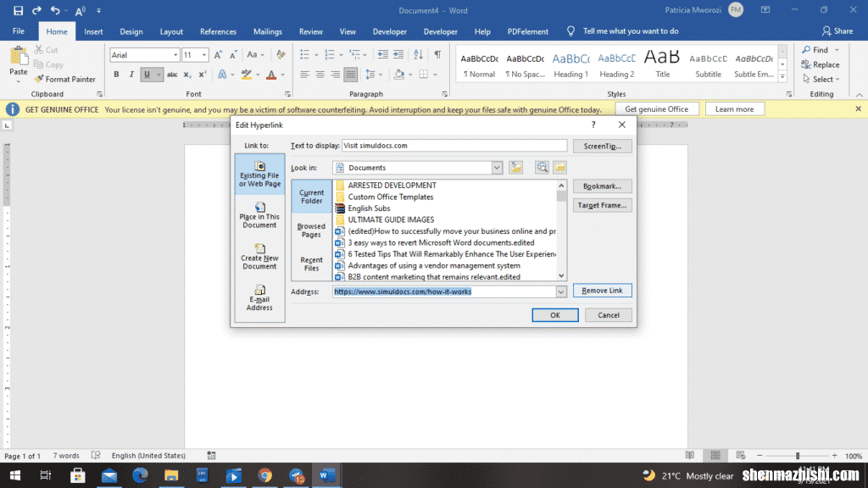868x488 pixels.
Task: Click Numbering list icon
Action: click(x=330, y=54)
